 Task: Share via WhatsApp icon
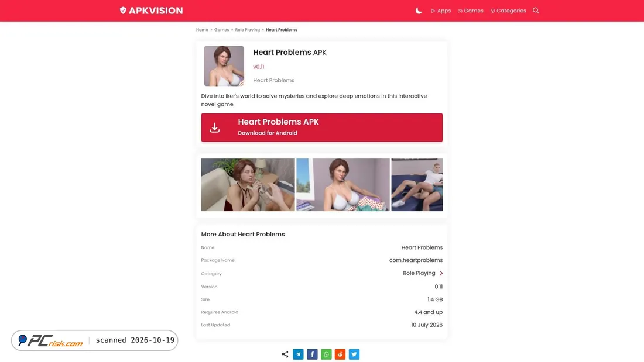326,354
